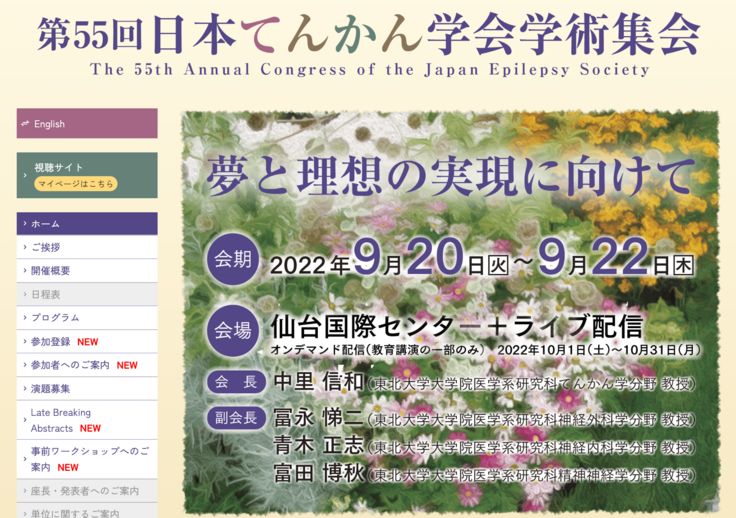Open the プログラム program page
The image size is (736, 518).
[x=55, y=318]
